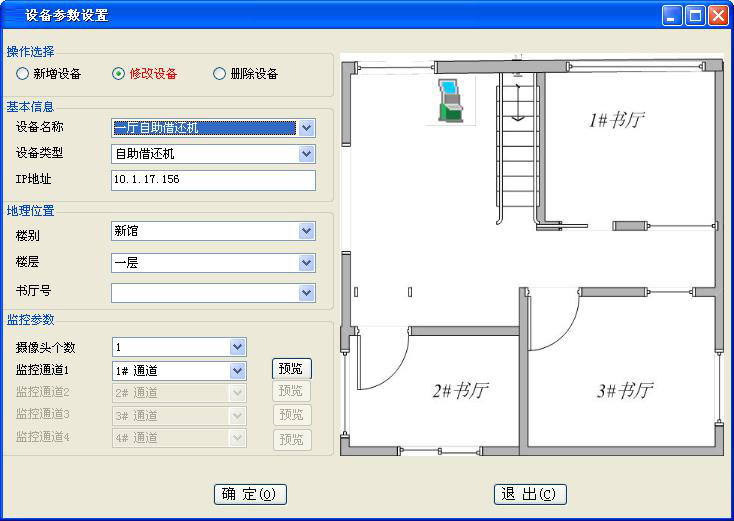Image resolution: width=734 pixels, height=521 pixels.
Task: Click the staircase on the floor plan
Action: 516,147
